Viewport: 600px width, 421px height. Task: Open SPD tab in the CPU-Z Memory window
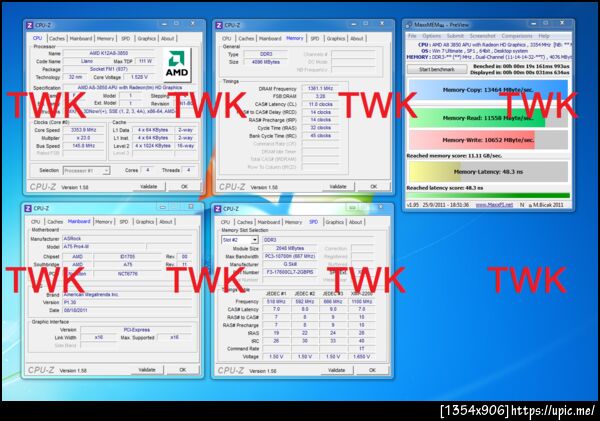point(315,38)
